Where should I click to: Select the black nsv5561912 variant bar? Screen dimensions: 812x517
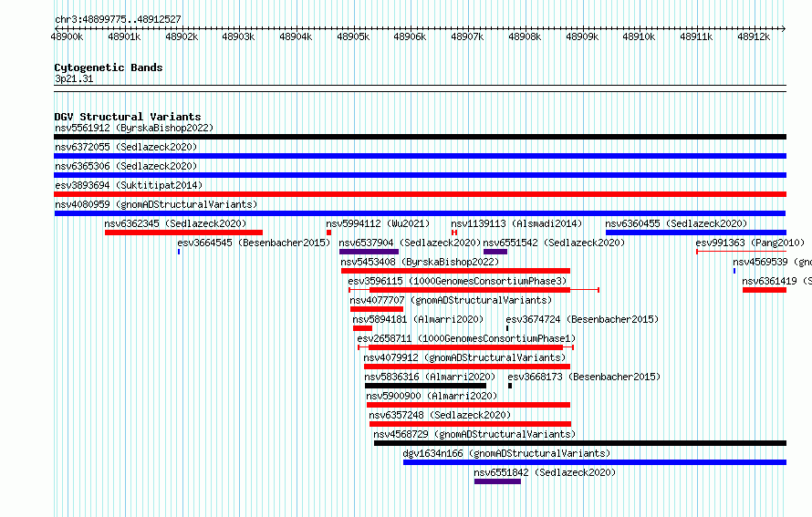(420, 137)
